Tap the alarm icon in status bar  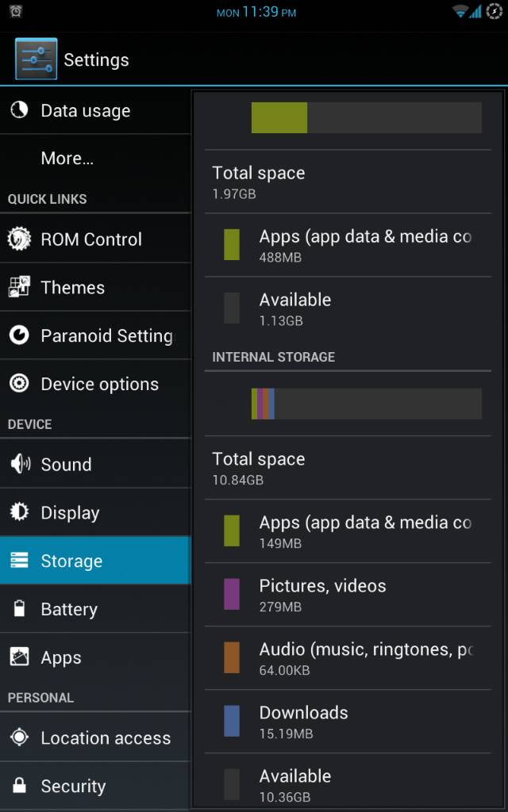16,11
